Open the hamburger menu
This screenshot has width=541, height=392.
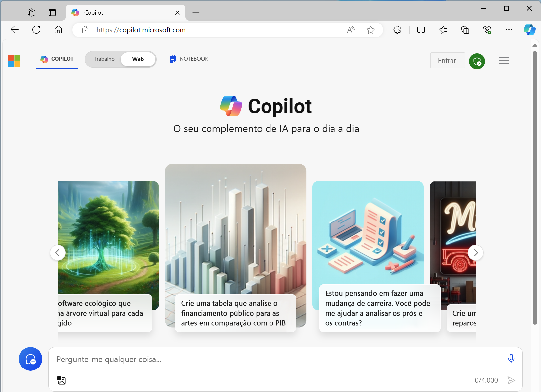click(x=504, y=61)
